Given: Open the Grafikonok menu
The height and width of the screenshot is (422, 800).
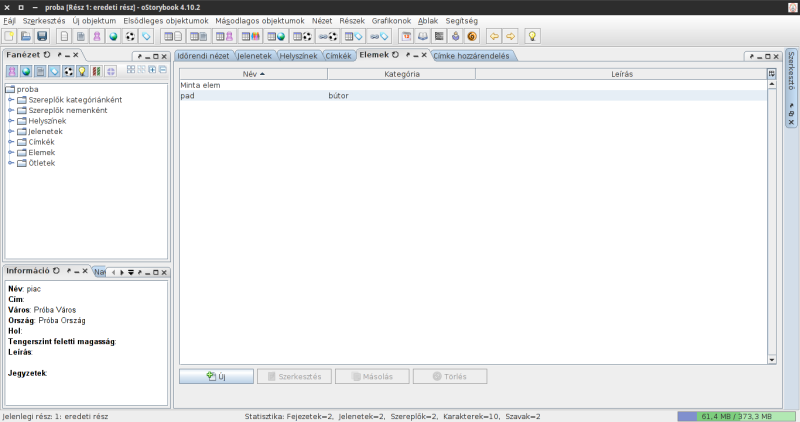Looking at the screenshot, I should (391, 21).
